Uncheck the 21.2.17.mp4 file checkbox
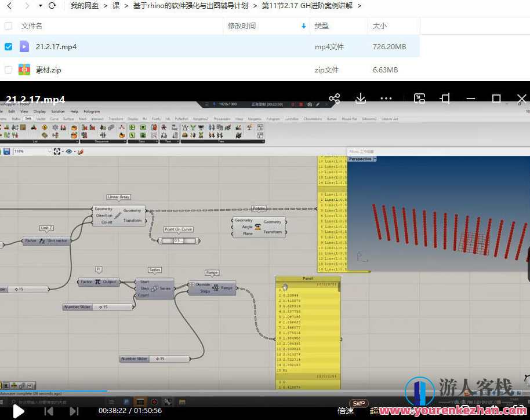530x420 pixels. pos(8,47)
